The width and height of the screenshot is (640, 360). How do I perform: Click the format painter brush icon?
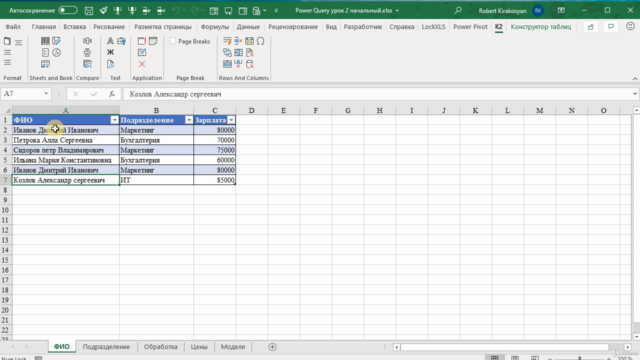(x=103, y=11)
